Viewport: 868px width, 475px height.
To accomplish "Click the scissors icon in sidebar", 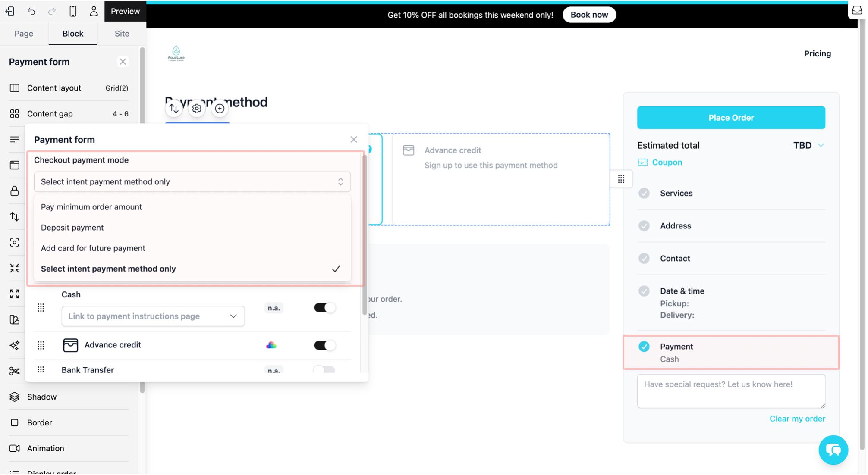I will click(x=15, y=371).
